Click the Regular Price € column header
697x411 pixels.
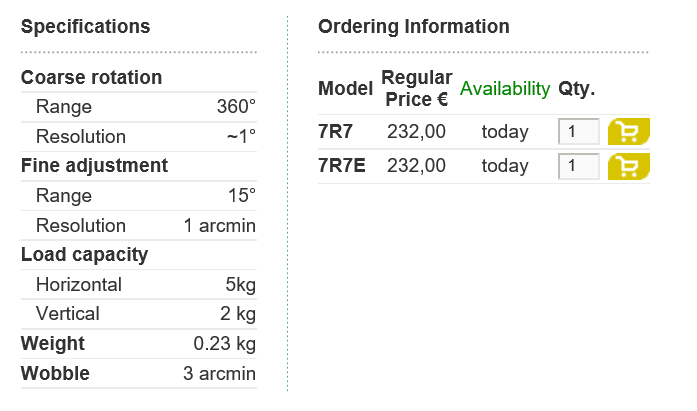(x=417, y=88)
